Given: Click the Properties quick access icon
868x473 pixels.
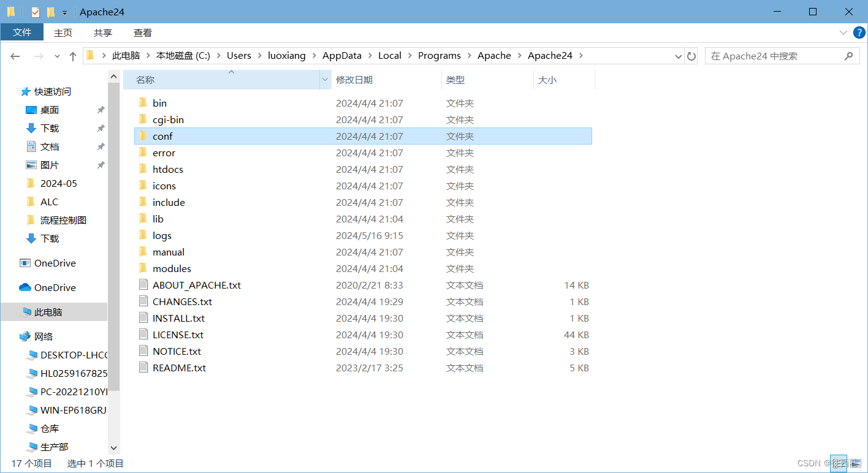Looking at the screenshot, I should pyautogui.click(x=36, y=12).
